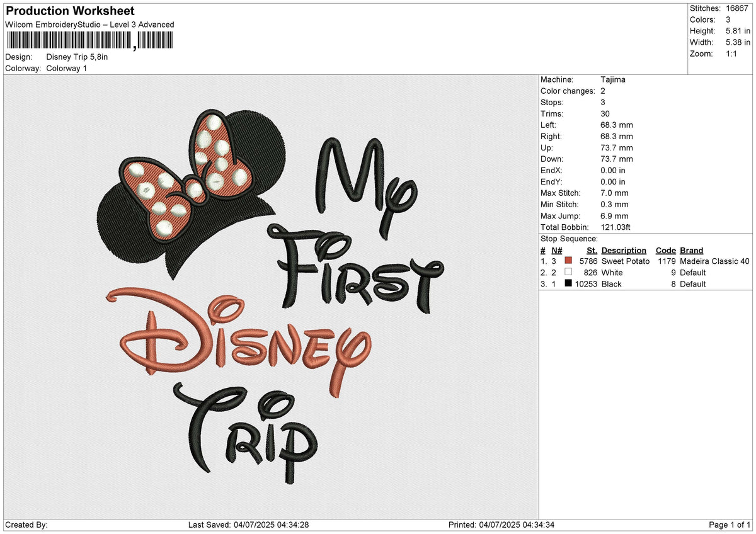Select the design name 'Disney Trip 5,8in'
The height and width of the screenshot is (534, 756).
click(x=77, y=57)
